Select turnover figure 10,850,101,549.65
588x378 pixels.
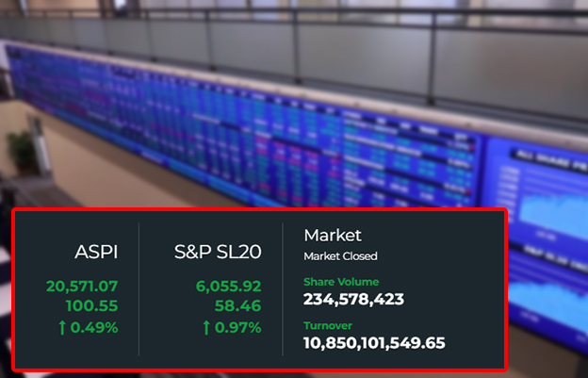click(x=374, y=343)
